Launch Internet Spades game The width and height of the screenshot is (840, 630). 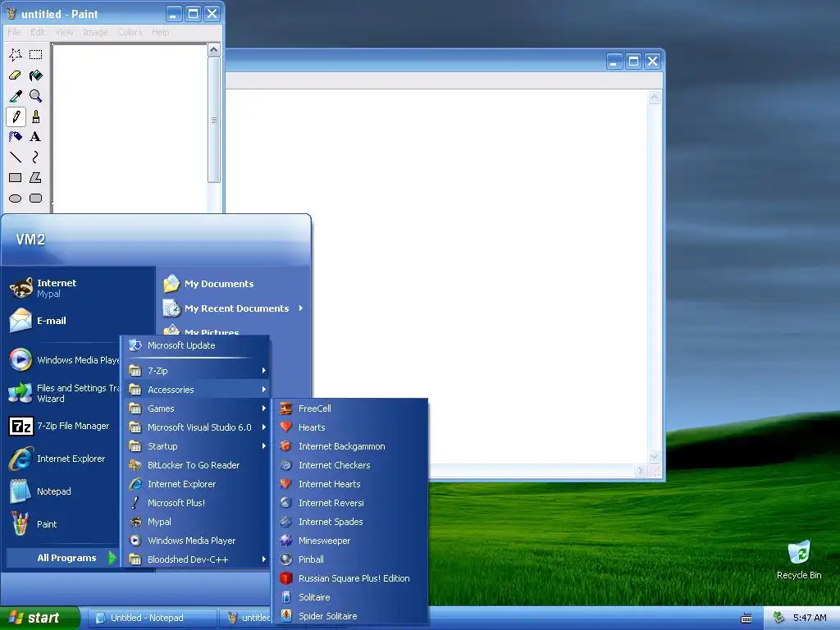click(x=351, y=522)
